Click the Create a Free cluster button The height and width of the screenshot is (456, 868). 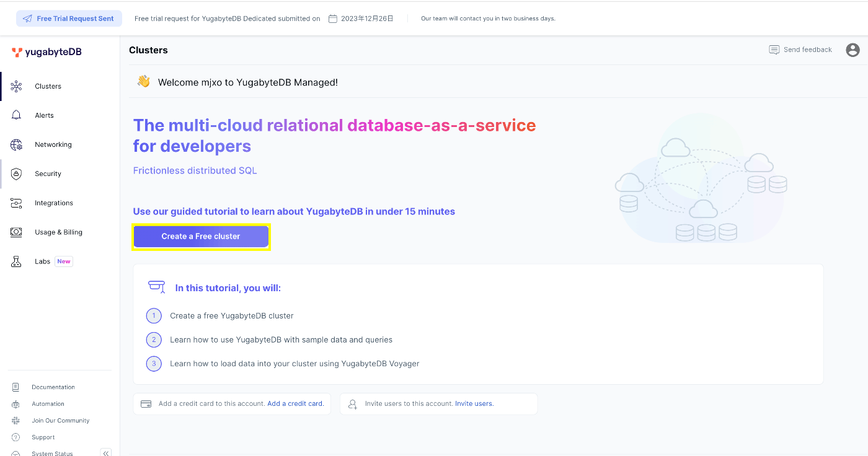tap(200, 236)
